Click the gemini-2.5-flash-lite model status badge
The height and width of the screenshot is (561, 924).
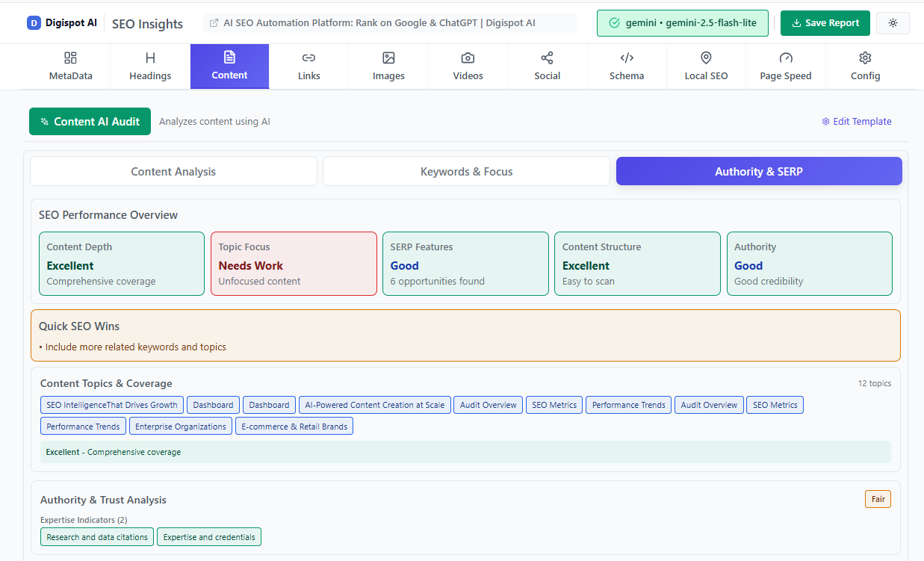point(683,23)
